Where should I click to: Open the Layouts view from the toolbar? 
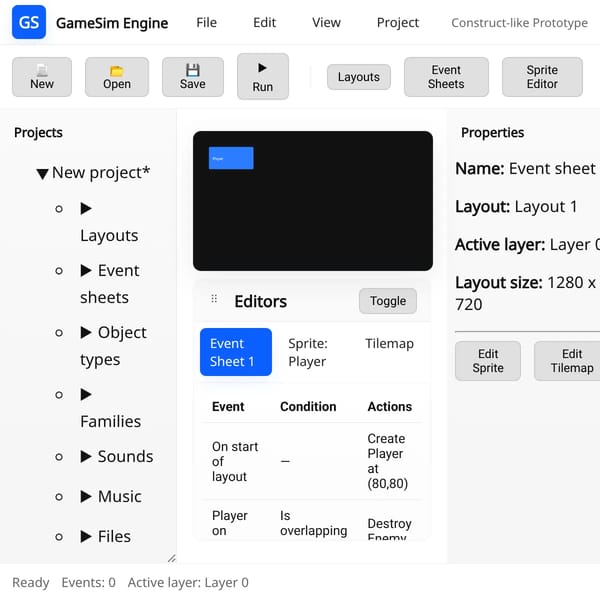point(359,77)
